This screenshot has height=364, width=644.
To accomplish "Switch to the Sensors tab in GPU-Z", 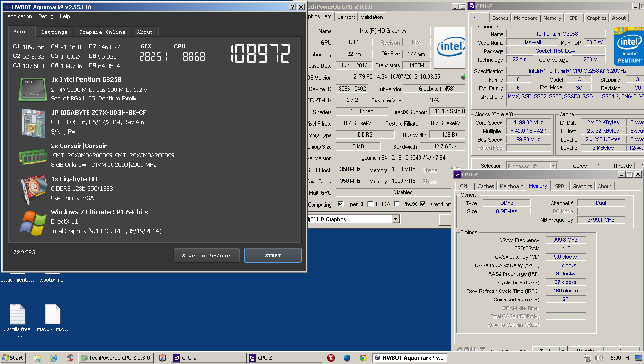I will point(346,17).
